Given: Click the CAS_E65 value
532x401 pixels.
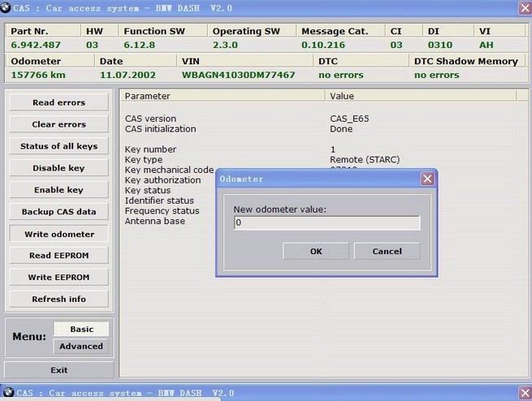Looking at the screenshot, I should 349,119.
